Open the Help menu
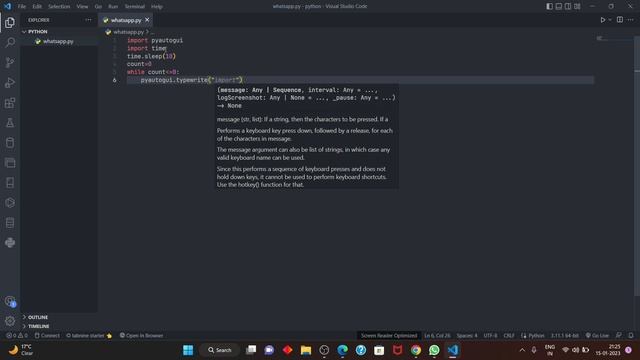 click(157, 7)
